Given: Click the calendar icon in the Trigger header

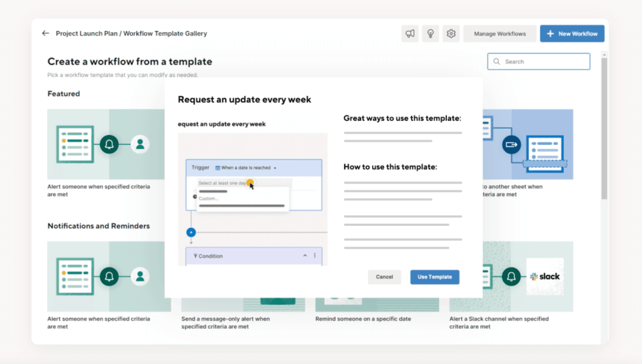Looking at the screenshot, I should (x=217, y=168).
